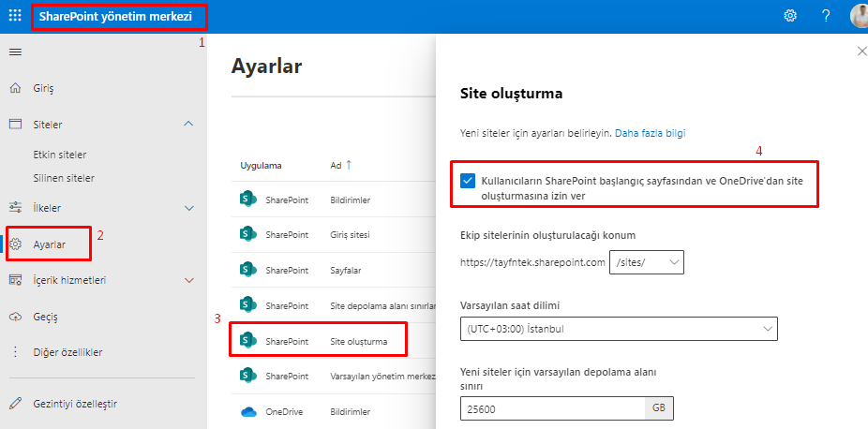
Task: Expand the İlkeler section chevron
Action: (x=188, y=207)
